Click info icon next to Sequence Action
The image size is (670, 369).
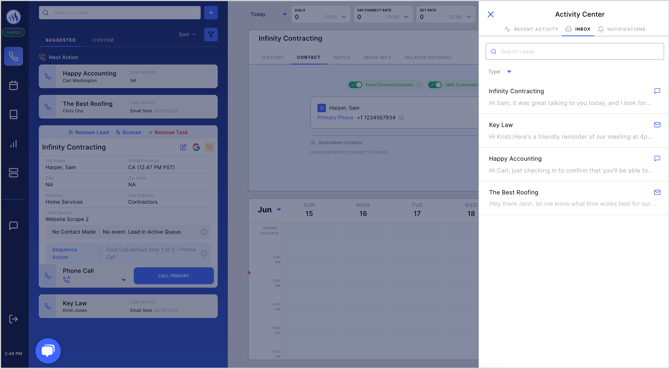(204, 253)
